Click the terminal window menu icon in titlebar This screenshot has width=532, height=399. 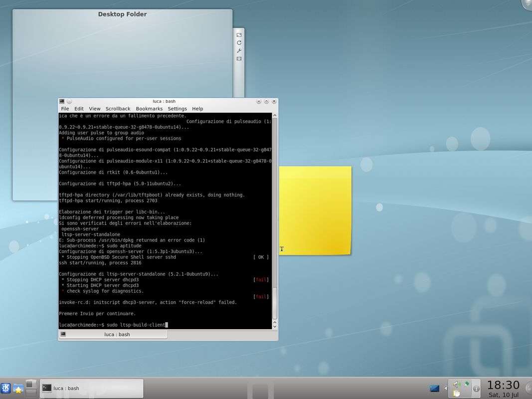(x=62, y=101)
